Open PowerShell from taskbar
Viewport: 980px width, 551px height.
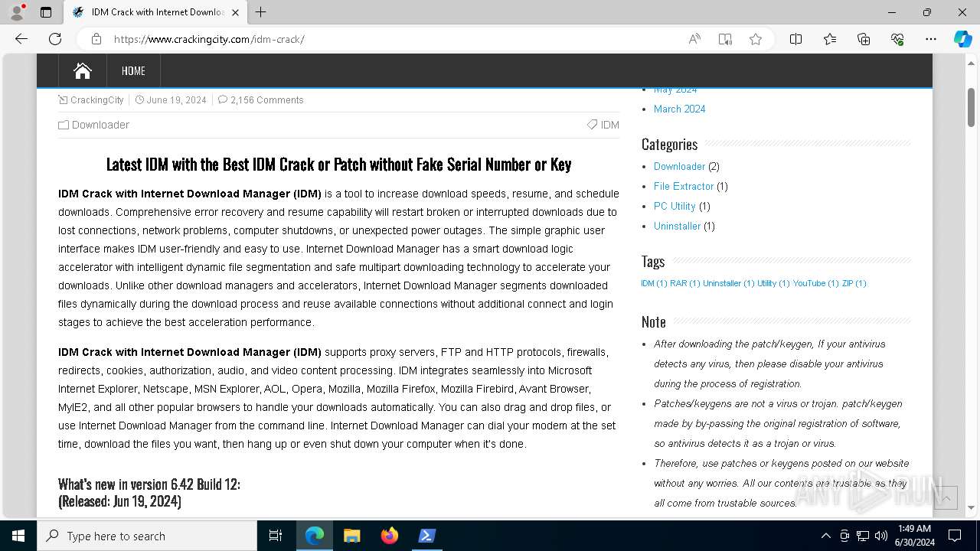click(x=427, y=536)
